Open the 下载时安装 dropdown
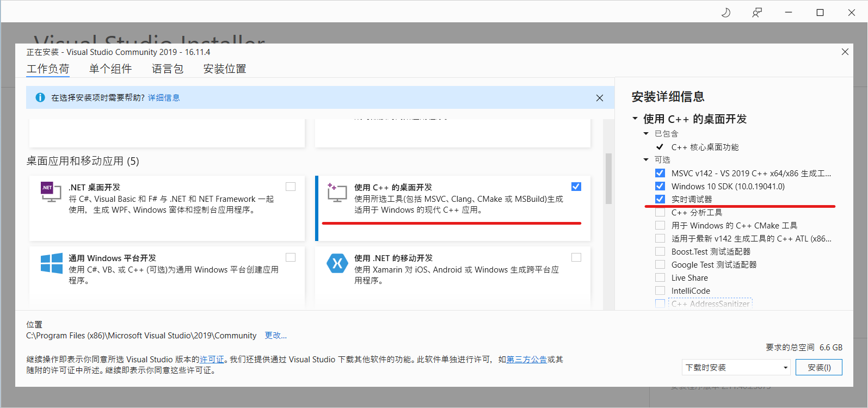Viewport: 868px width, 408px height. (x=736, y=368)
